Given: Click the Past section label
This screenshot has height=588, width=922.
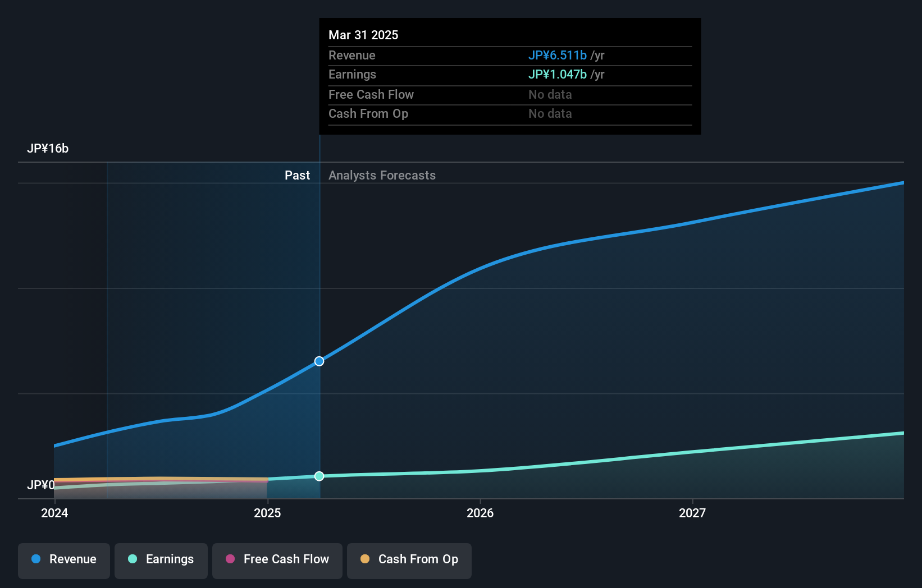Looking at the screenshot, I should coord(297,175).
